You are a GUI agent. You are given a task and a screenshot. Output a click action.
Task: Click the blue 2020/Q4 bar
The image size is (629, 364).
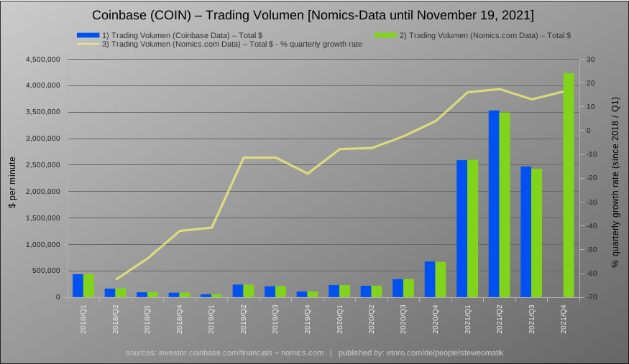[x=430, y=279]
